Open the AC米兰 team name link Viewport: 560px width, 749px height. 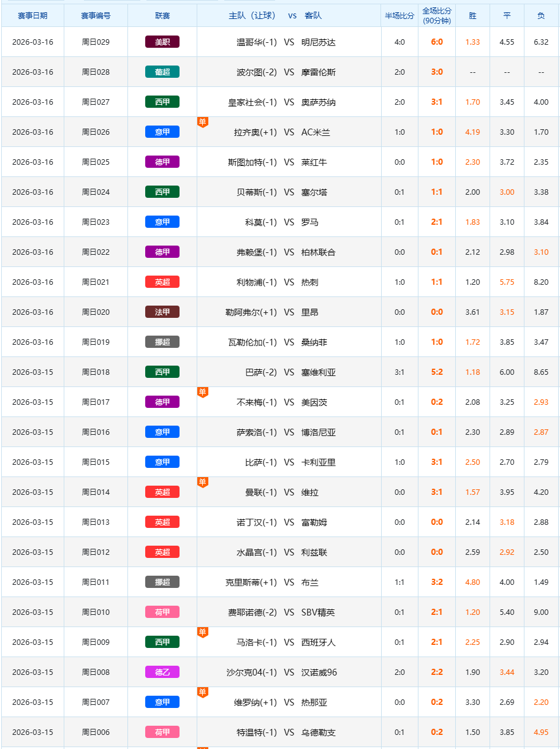coord(316,132)
